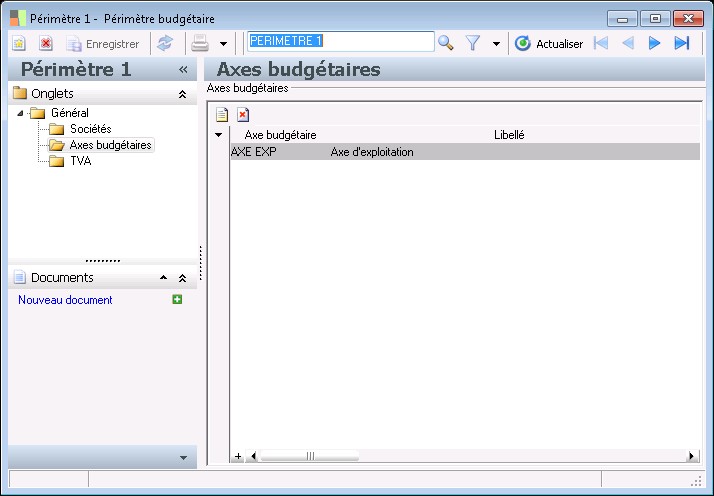Close the Périmètre budgétaire window
714x496 pixels.
click(x=688, y=19)
